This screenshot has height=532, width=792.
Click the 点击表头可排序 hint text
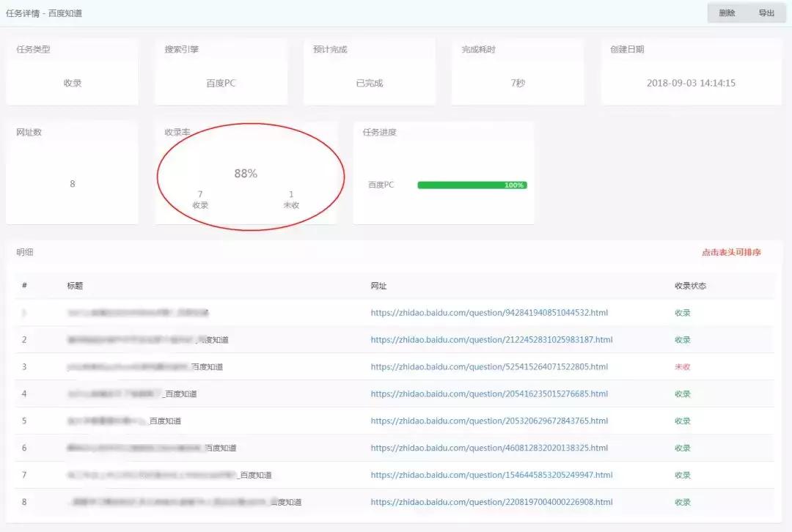coord(729,252)
